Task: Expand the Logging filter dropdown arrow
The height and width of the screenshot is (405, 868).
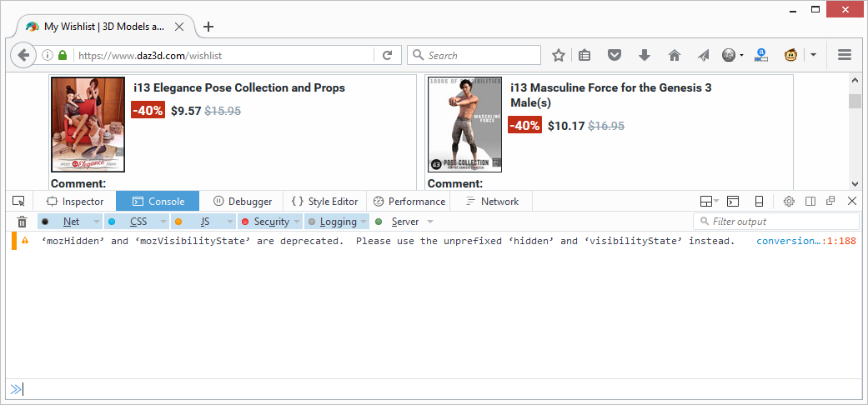Action: (364, 222)
